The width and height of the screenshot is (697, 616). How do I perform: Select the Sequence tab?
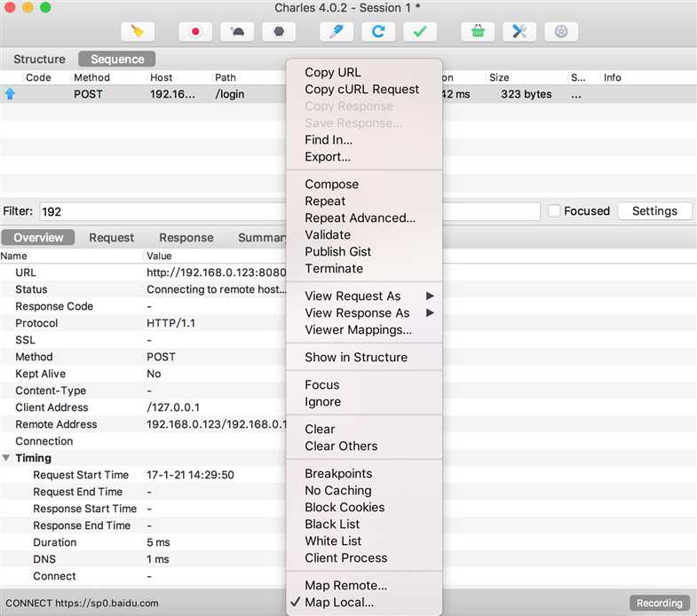click(117, 59)
